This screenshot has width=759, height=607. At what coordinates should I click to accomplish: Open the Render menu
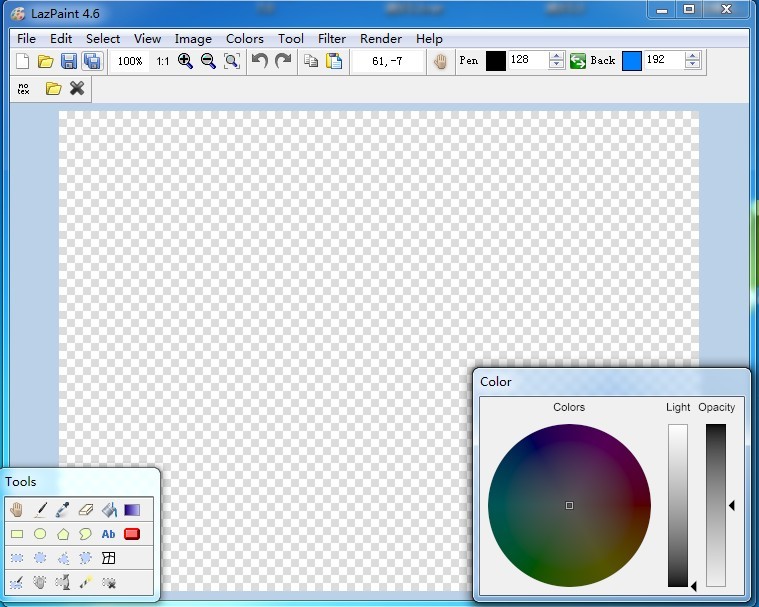coord(381,39)
